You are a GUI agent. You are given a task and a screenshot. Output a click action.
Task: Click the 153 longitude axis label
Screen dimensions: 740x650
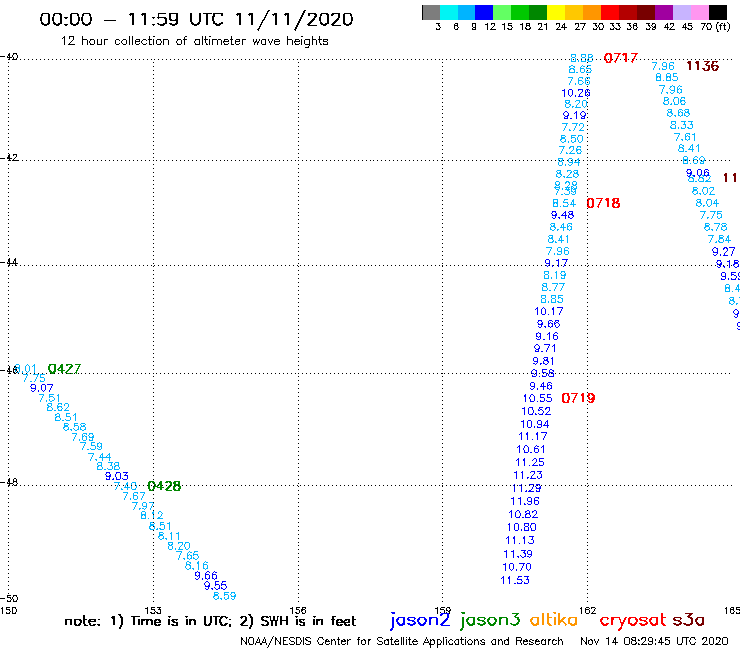153,611
